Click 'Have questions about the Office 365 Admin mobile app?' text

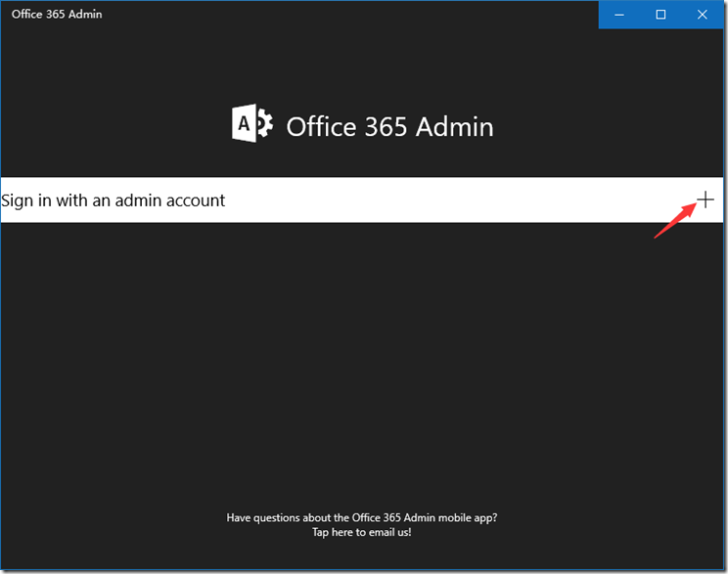tap(362, 518)
